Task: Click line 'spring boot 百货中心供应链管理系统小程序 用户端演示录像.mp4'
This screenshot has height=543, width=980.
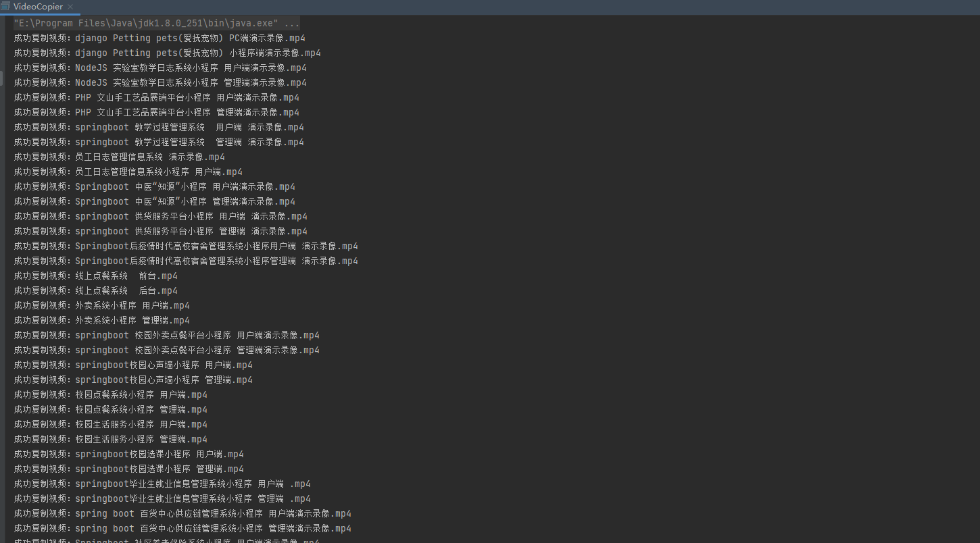Action: (182, 513)
